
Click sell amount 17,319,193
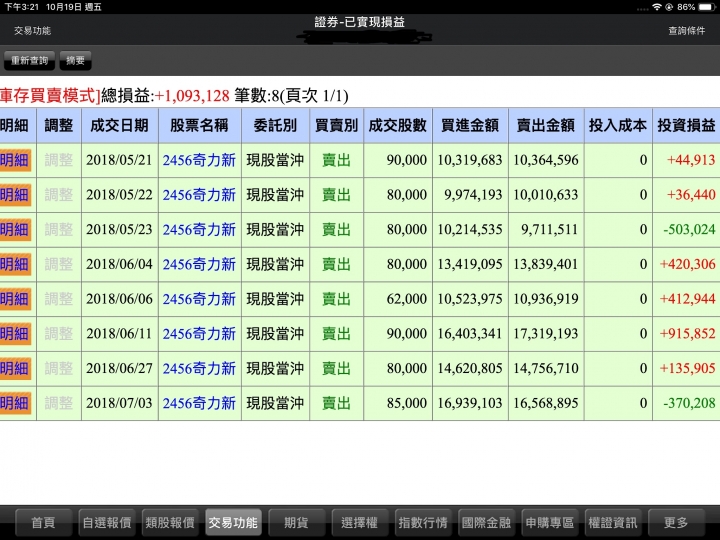click(x=546, y=334)
